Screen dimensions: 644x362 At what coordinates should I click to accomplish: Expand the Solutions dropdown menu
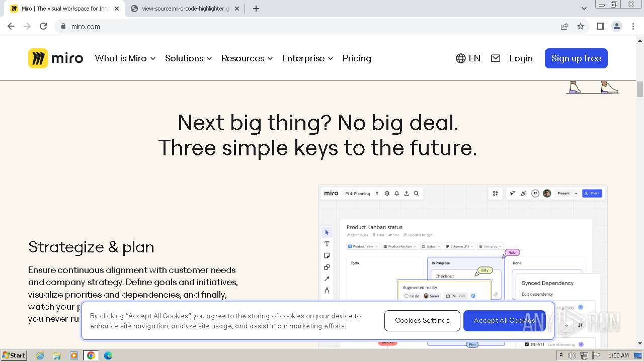click(189, 58)
